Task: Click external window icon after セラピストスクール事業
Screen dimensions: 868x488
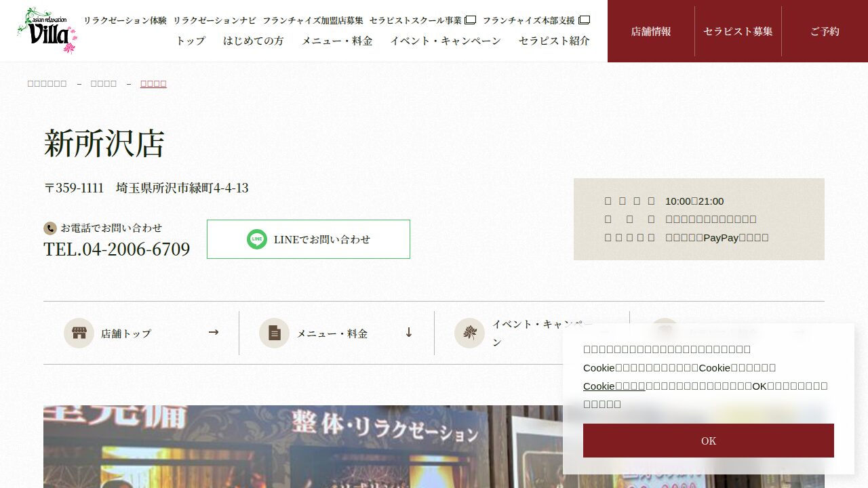Action: tap(470, 20)
